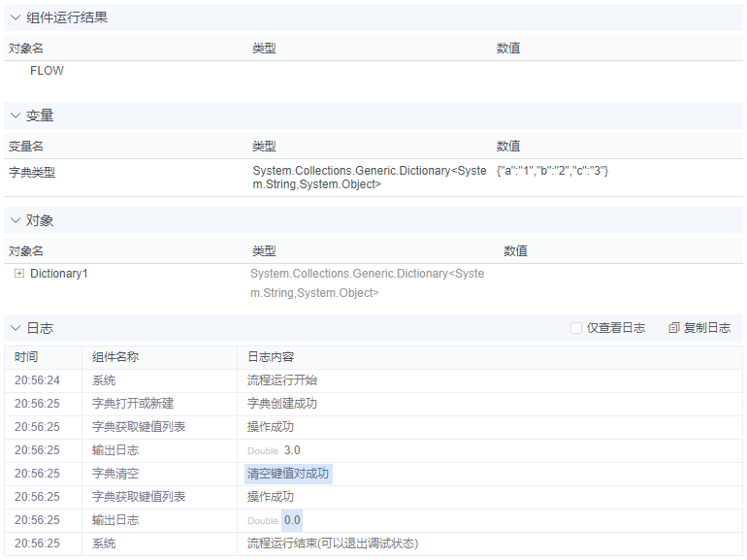Click the 复制日志 copy icon
The width and height of the screenshot is (747, 560).
click(673, 328)
